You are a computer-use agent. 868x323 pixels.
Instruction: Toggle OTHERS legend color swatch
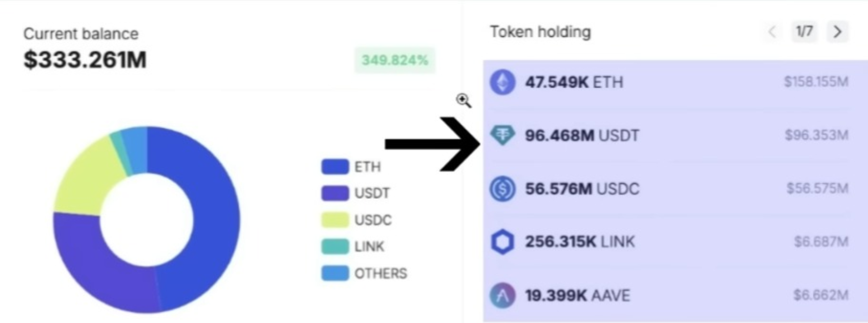(335, 273)
